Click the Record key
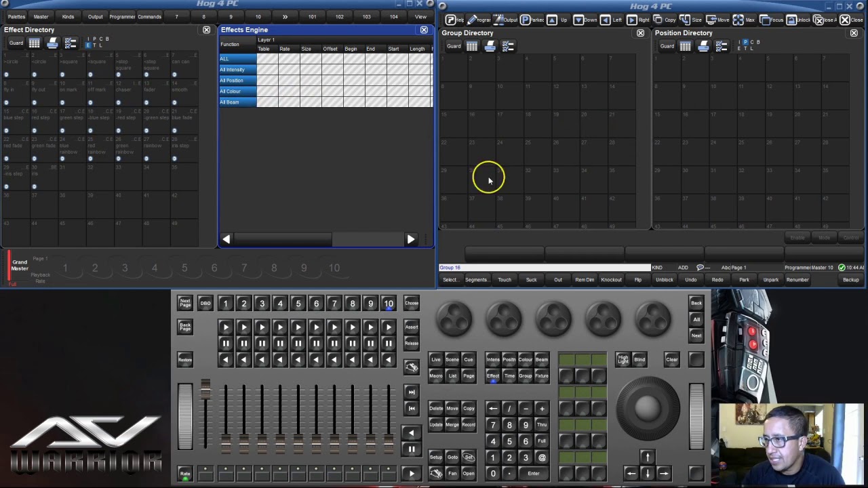This screenshot has width=868, height=488. coord(469,425)
